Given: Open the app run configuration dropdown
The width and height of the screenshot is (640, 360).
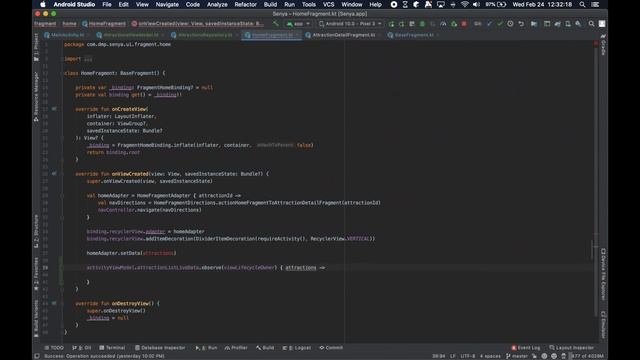Looking at the screenshot, I should pos(298,24).
